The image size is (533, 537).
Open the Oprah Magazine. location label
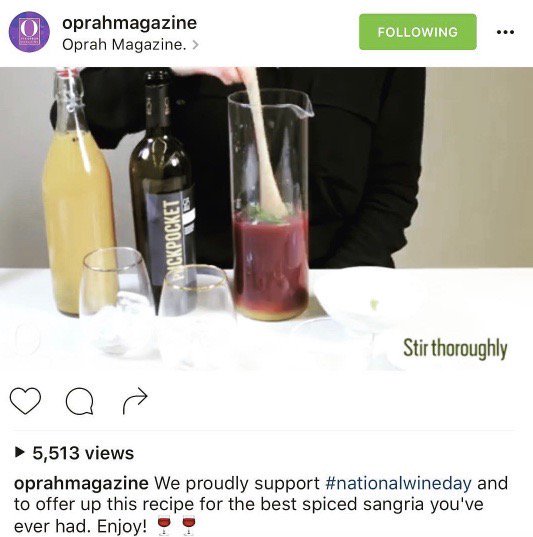[124, 45]
